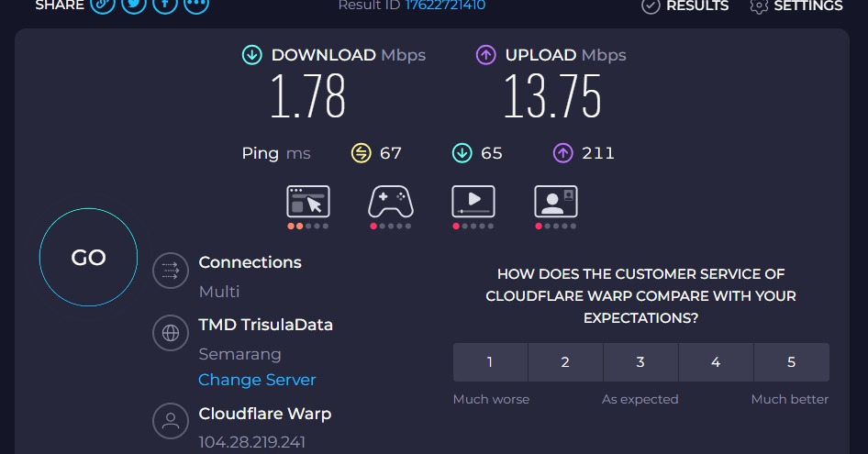
Task: Click the Results checkmark icon
Action: tap(651, 6)
